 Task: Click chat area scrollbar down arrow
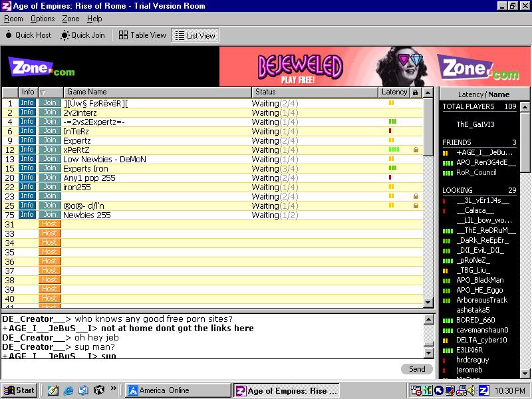point(429,353)
